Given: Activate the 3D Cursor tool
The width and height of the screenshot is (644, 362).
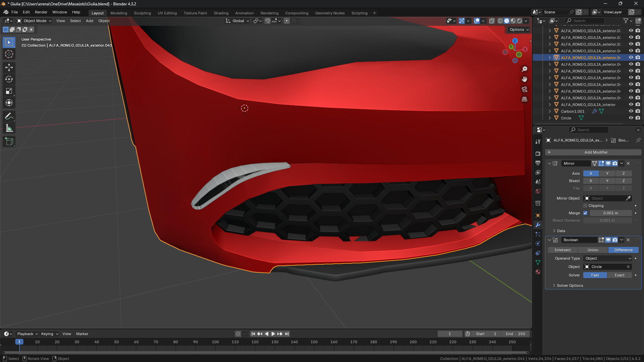Looking at the screenshot, I should tap(9, 54).
